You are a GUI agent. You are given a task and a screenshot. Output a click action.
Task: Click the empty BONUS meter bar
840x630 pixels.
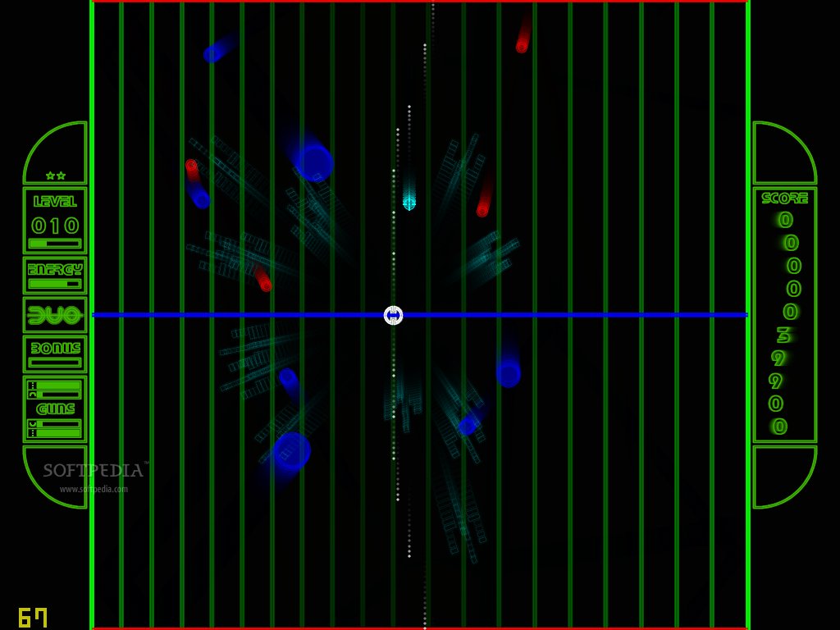click(x=55, y=363)
